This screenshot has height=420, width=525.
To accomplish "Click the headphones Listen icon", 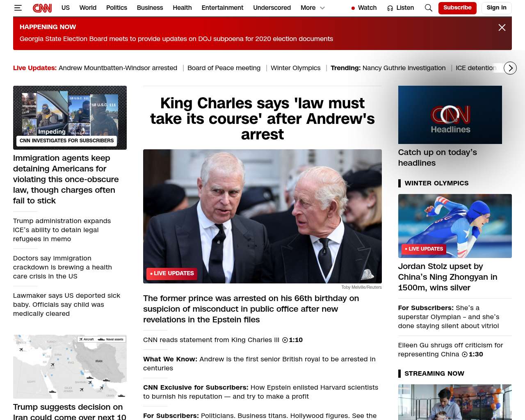I will [390, 8].
